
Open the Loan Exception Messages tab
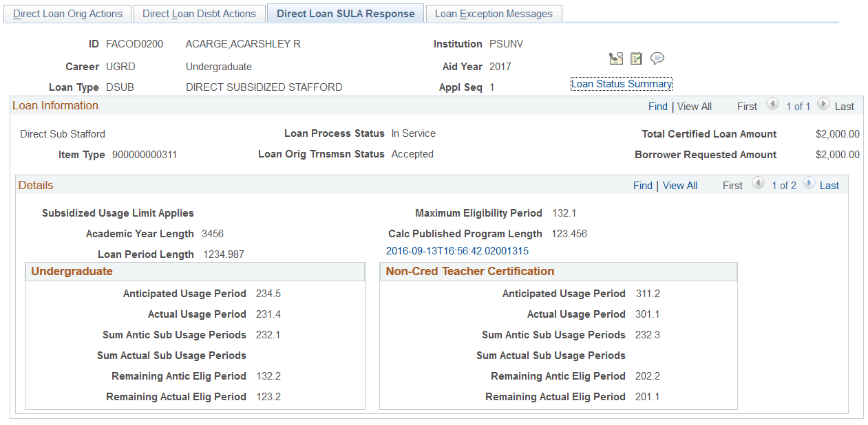click(x=494, y=13)
